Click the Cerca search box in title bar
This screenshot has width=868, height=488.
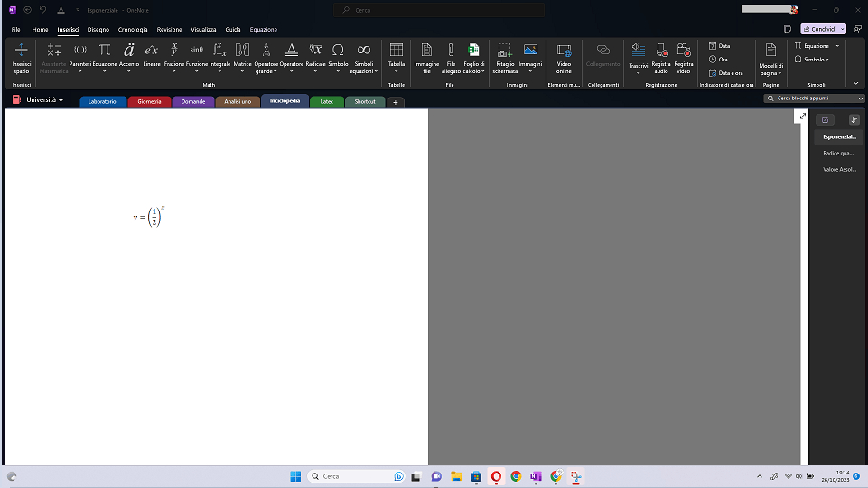pyautogui.click(x=439, y=10)
